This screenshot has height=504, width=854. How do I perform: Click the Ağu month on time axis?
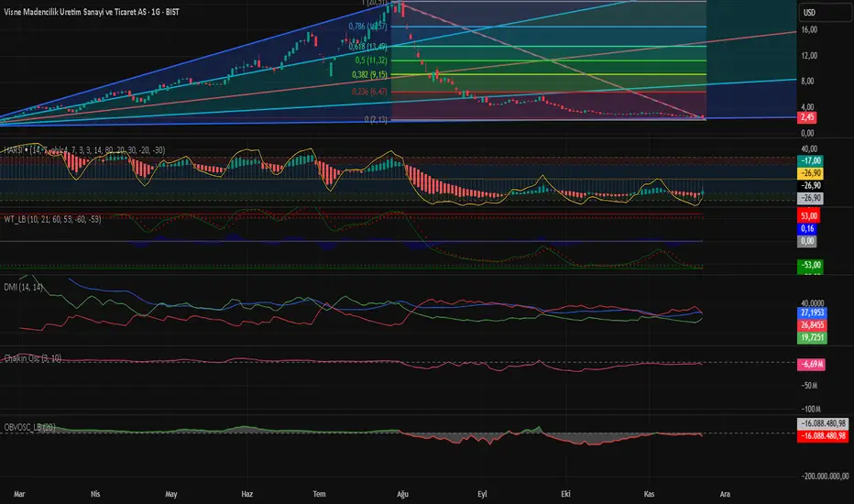[x=400, y=493]
